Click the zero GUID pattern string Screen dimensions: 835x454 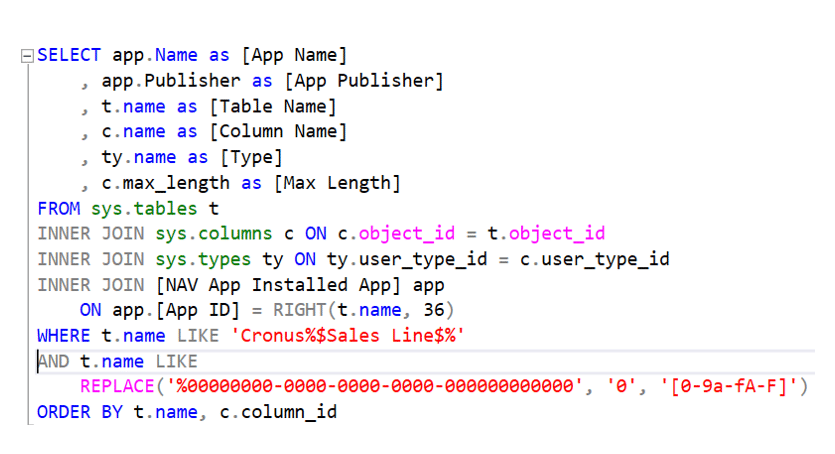pyautogui.click(x=375, y=386)
